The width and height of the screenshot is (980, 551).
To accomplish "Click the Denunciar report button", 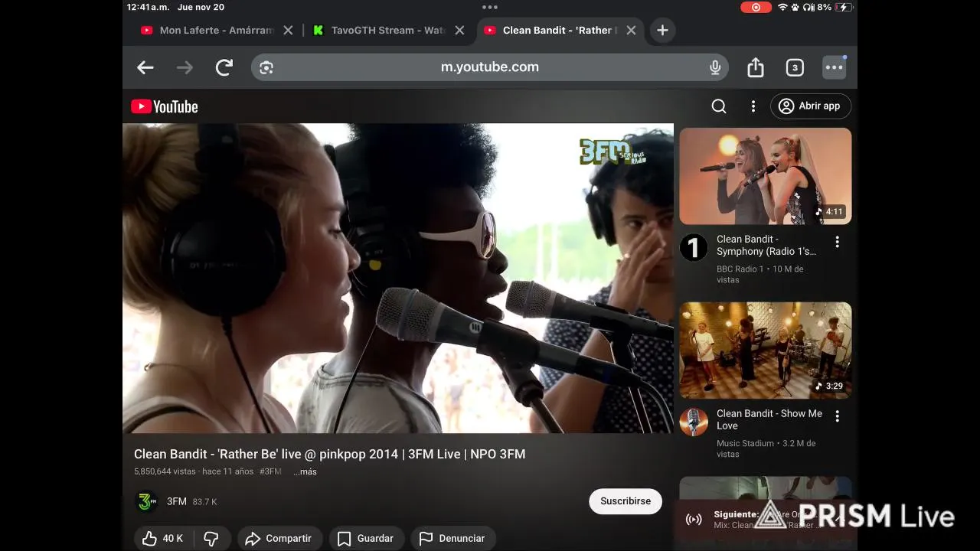I will point(452,539).
